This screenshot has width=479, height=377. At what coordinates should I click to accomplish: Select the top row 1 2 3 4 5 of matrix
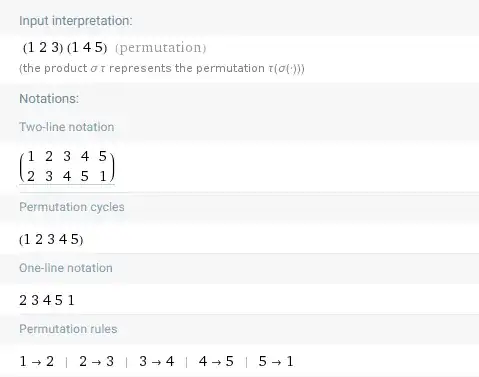click(67, 156)
